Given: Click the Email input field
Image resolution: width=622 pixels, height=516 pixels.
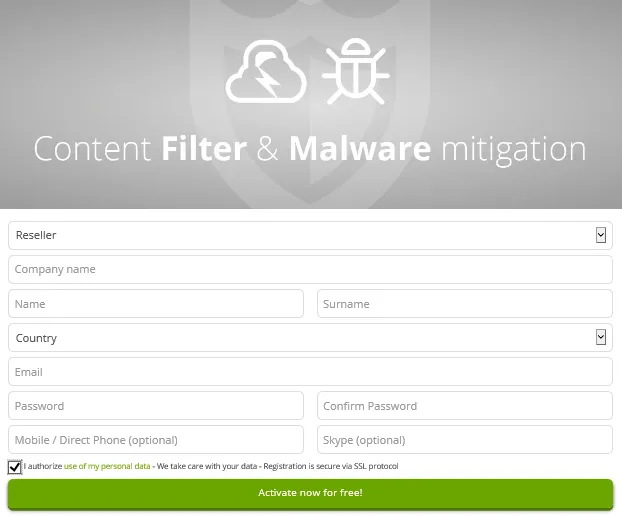Looking at the screenshot, I should 310,372.
